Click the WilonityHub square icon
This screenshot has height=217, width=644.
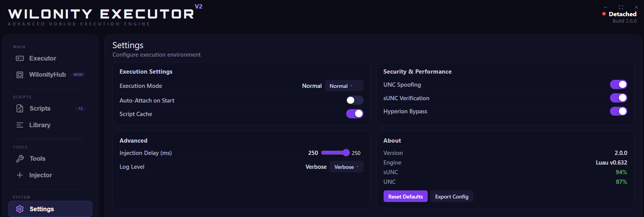pos(20,75)
